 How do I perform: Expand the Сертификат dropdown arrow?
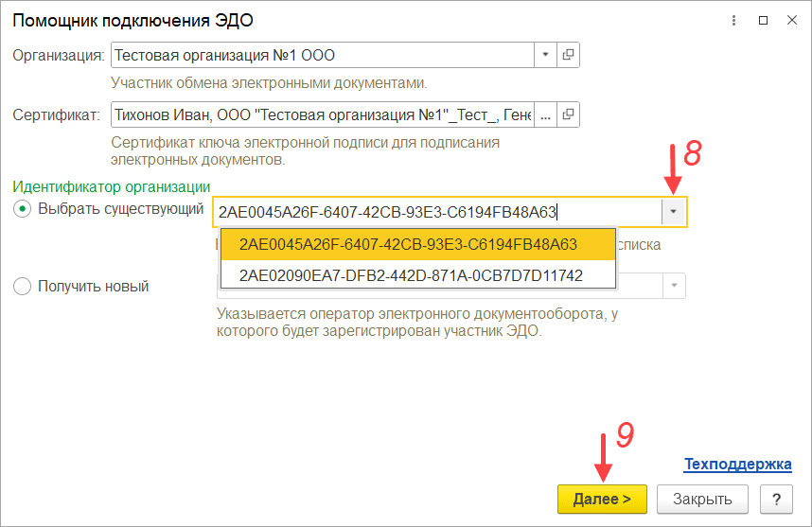546,115
